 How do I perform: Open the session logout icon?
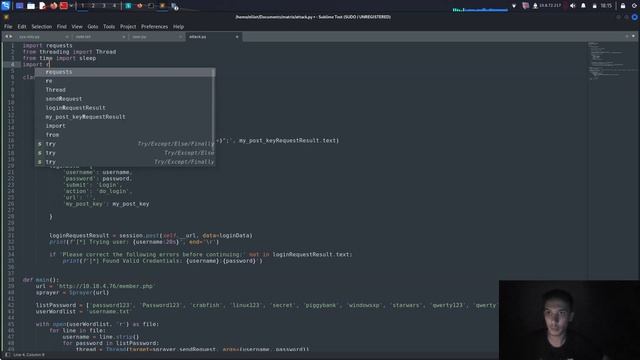coord(634,6)
